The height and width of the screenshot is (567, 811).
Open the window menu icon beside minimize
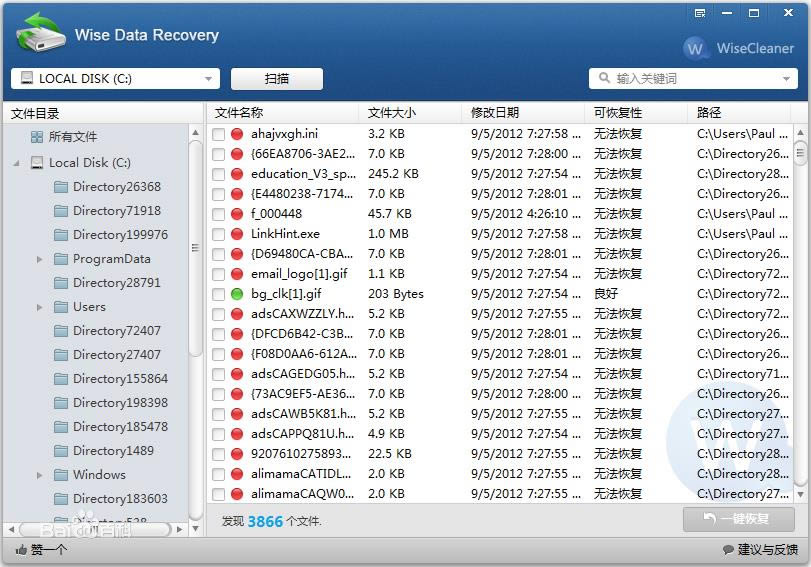pos(700,13)
